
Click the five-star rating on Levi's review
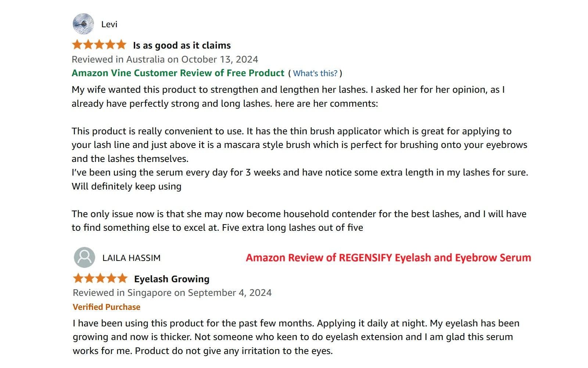coord(99,45)
